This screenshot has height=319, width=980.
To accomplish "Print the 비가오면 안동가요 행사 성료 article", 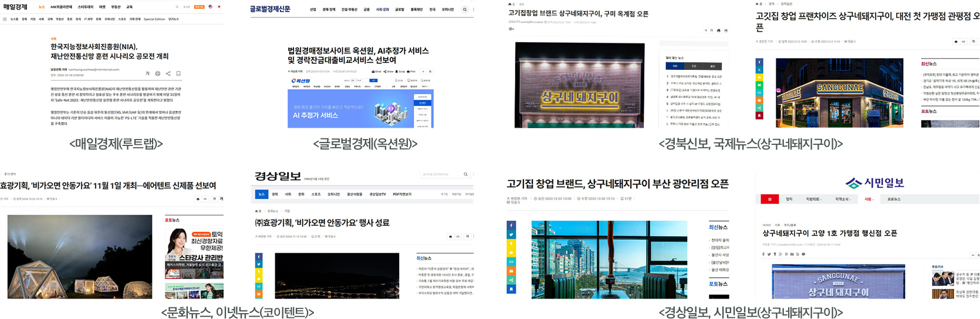I will click(451, 236).
